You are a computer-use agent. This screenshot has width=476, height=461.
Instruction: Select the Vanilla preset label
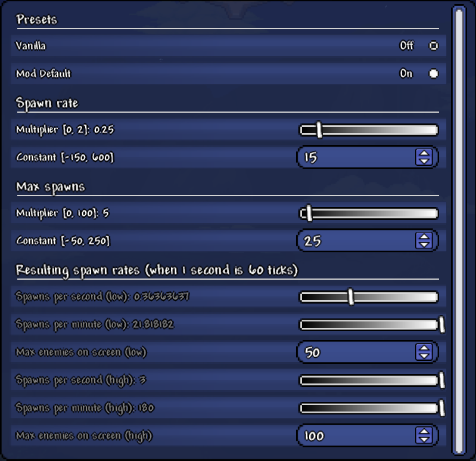[x=31, y=45]
